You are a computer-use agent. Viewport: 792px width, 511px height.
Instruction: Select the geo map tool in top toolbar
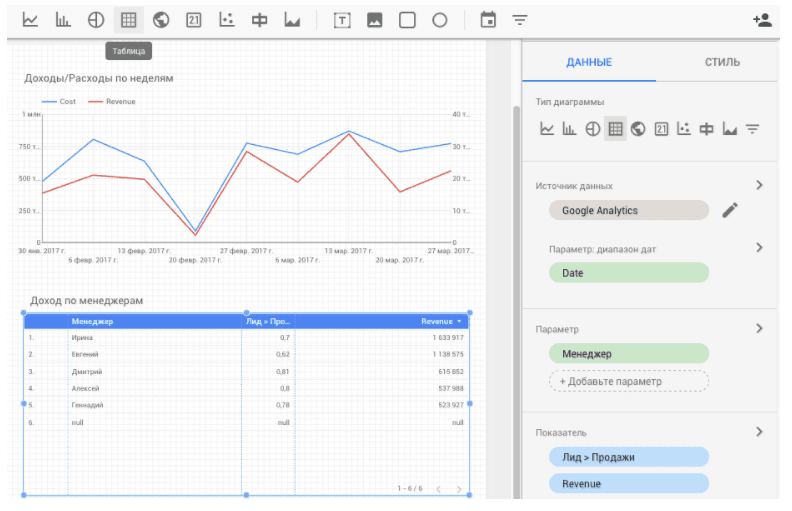[x=161, y=20]
